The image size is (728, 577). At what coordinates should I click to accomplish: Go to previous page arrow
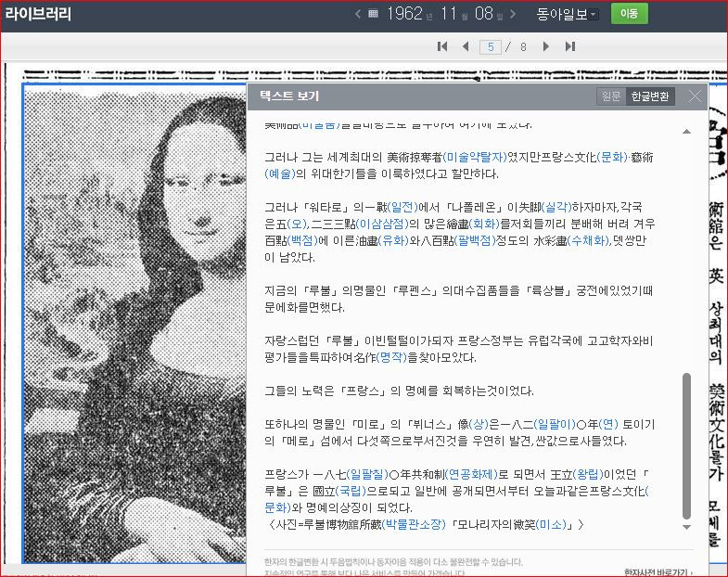(x=466, y=46)
